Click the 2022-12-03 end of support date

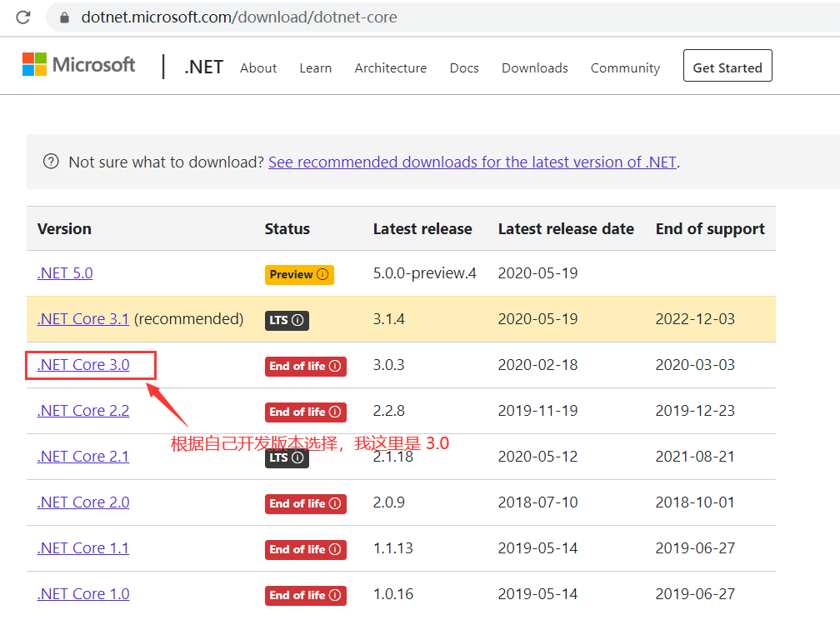[x=695, y=318]
